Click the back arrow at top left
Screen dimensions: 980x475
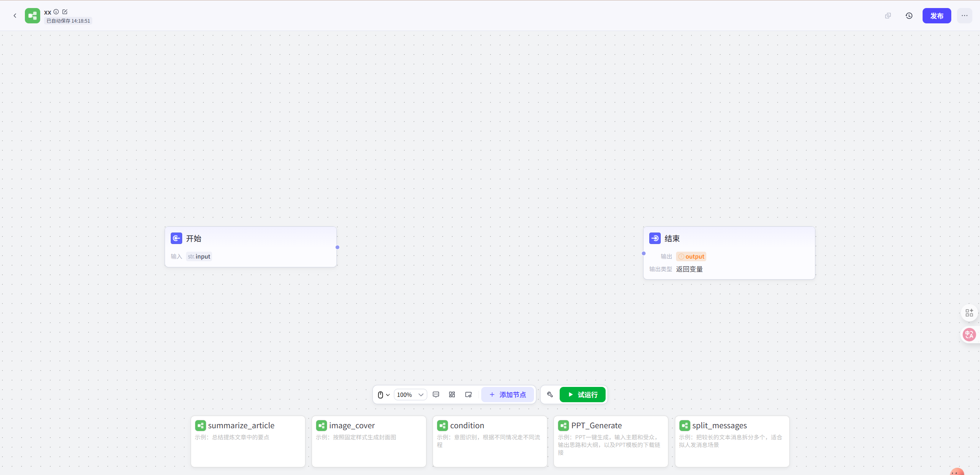click(x=15, y=16)
